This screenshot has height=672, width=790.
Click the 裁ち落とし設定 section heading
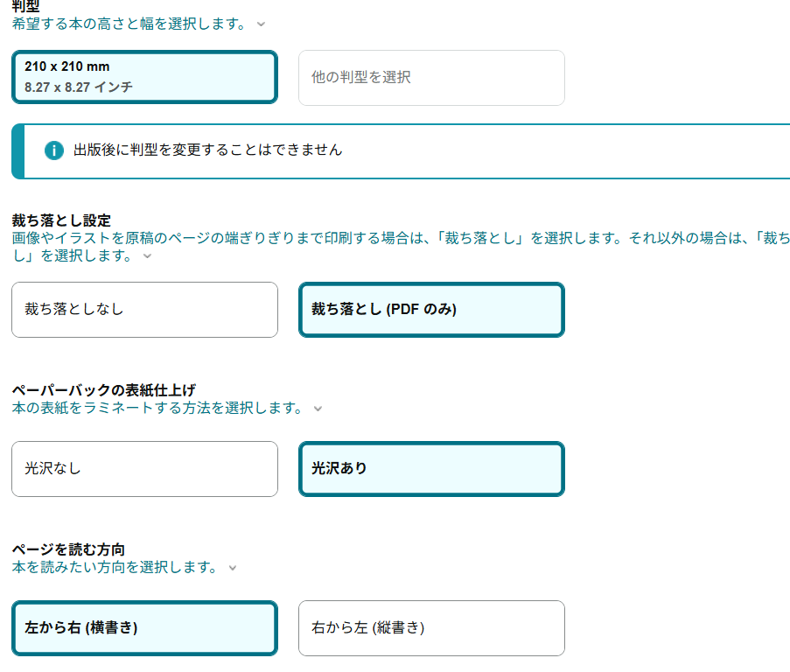[x=61, y=220]
